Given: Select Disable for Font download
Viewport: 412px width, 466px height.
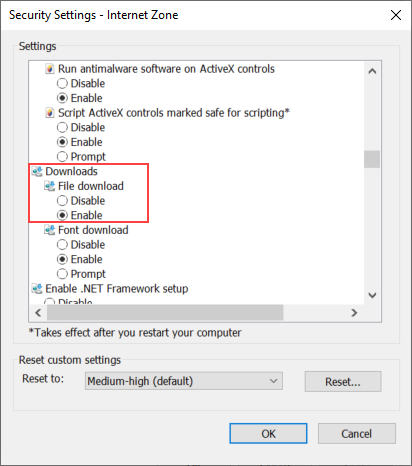Looking at the screenshot, I should pos(62,245).
